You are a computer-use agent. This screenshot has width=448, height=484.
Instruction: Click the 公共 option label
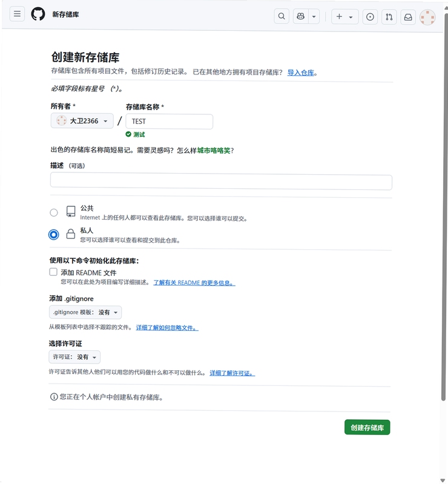pos(87,208)
